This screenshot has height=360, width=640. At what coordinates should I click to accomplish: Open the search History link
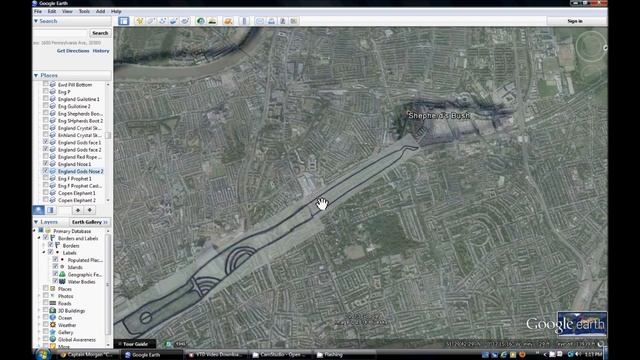[101, 51]
